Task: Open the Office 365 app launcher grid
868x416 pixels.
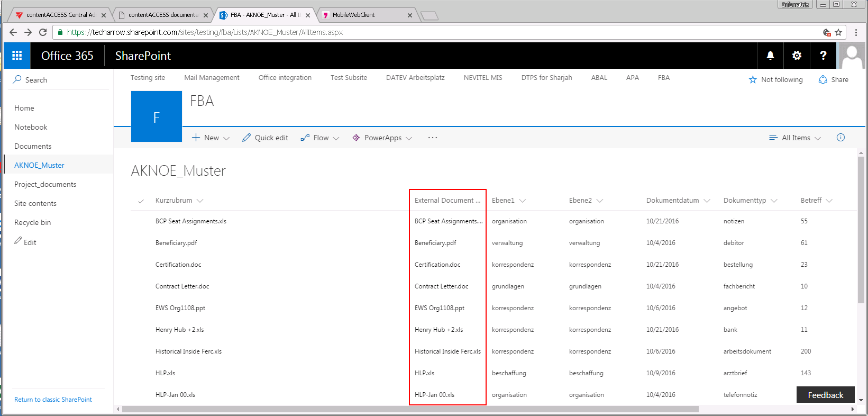Action: coord(17,56)
